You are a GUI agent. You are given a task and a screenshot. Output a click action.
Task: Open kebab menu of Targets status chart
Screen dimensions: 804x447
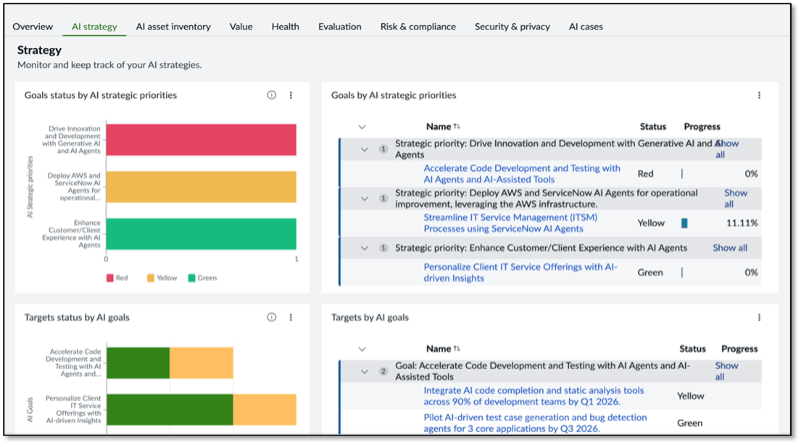tap(291, 317)
